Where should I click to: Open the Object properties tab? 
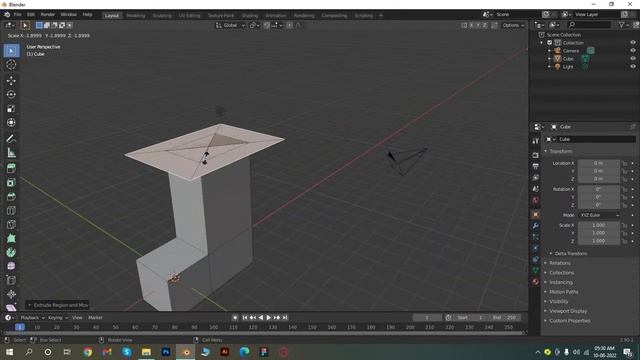[536, 215]
